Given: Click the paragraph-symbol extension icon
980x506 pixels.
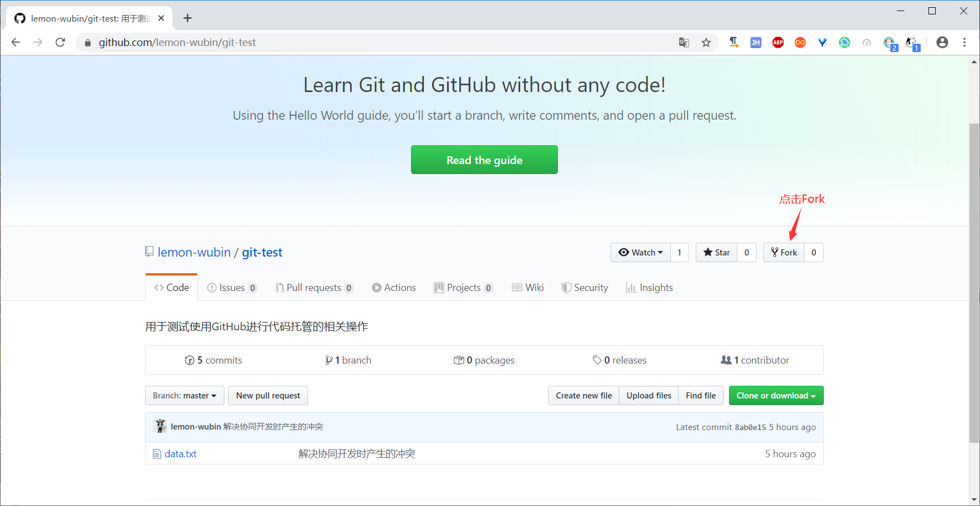Looking at the screenshot, I should click(733, 43).
